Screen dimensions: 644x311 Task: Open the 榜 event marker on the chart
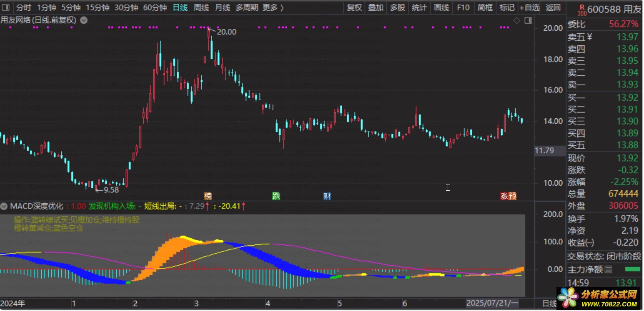[208, 196]
